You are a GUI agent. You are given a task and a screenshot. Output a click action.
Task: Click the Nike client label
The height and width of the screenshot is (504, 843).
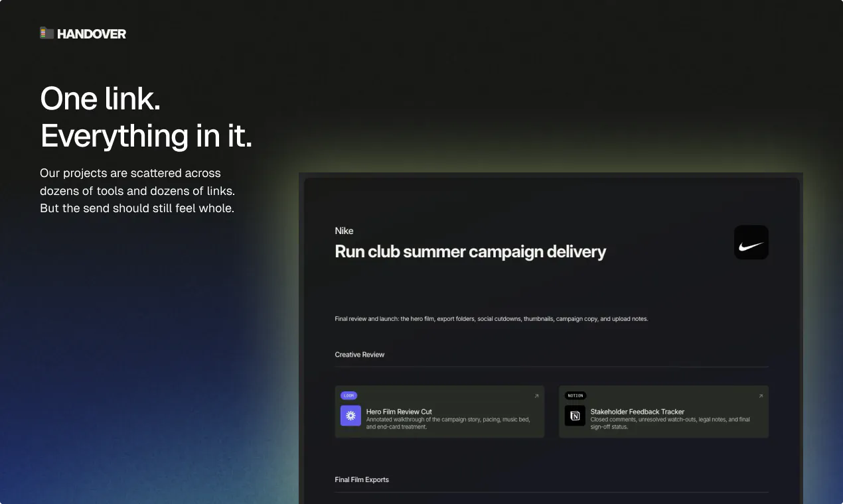344,231
